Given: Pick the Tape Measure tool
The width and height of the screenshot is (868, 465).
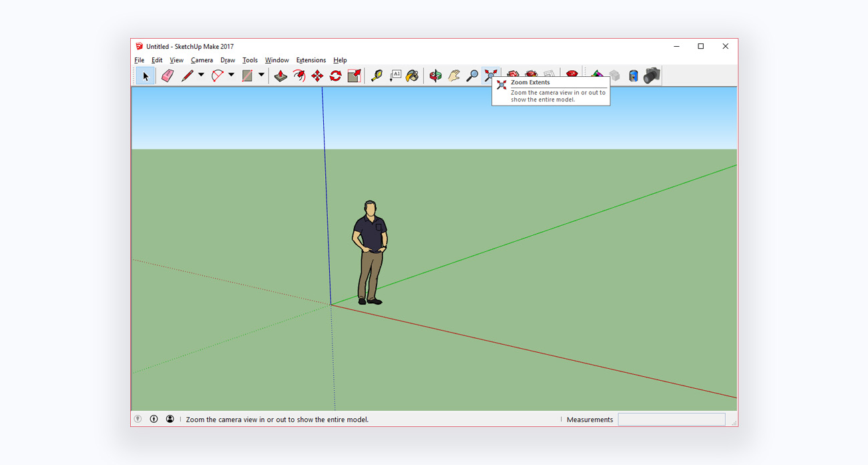Looking at the screenshot, I should point(377,75).
